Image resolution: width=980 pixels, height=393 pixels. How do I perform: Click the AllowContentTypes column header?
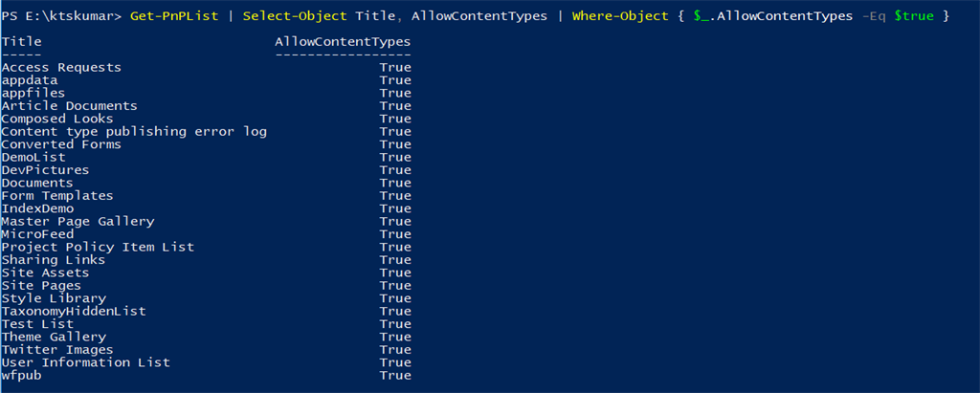point(343,42)
